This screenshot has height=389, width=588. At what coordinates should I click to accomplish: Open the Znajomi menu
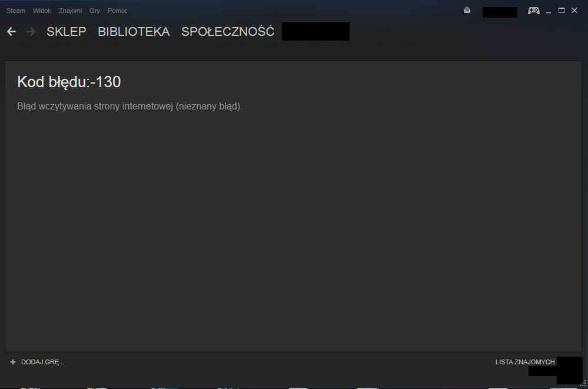click(x=70, y=11)
